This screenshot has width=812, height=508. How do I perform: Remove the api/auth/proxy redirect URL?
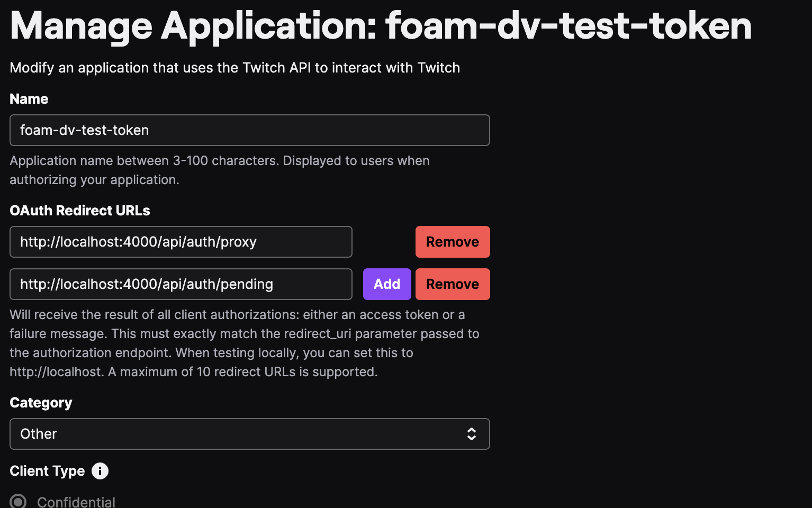pyautogui.click(x=453, y=242)
